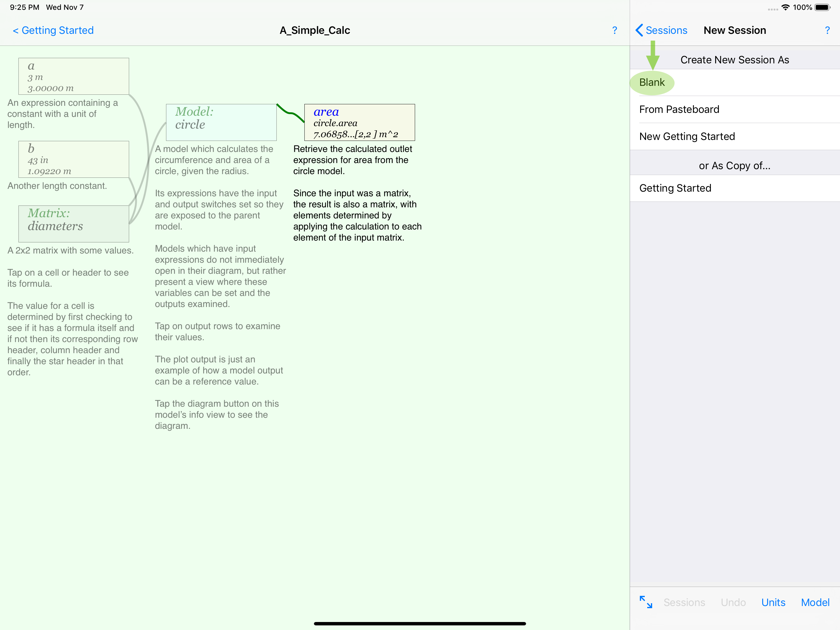Select the area expression box

tap(359, 122)
